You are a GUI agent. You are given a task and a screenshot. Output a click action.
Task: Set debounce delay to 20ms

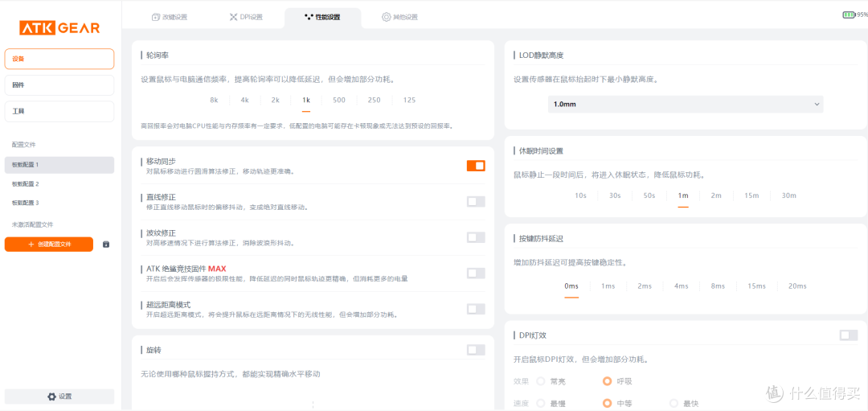tap(798, 286)
